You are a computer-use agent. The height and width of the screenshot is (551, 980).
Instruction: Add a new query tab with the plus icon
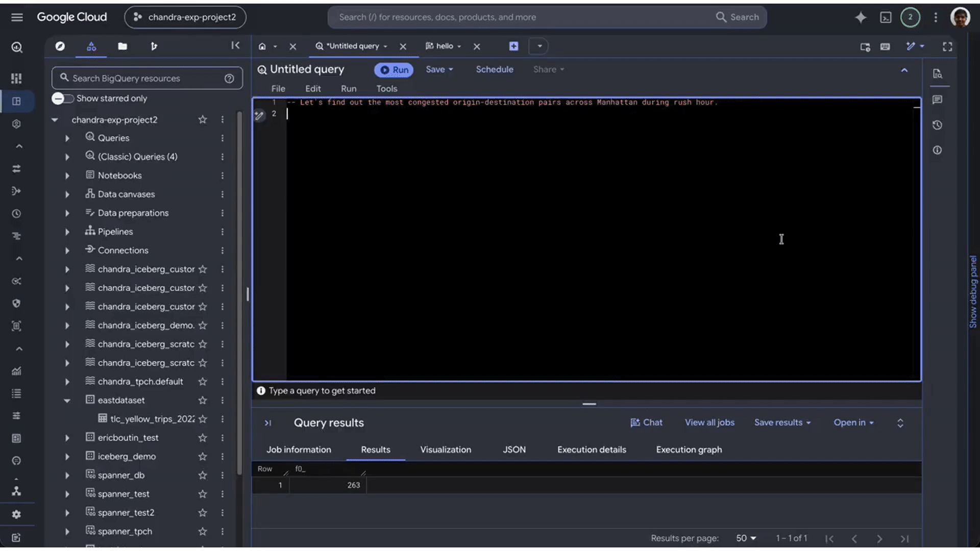tap(513, 46)
